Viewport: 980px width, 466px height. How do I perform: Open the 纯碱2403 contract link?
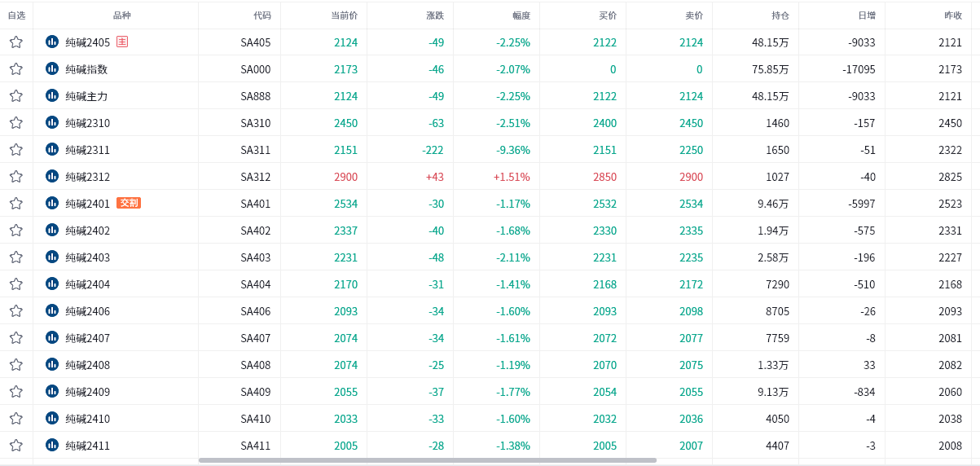pos(87,257)
